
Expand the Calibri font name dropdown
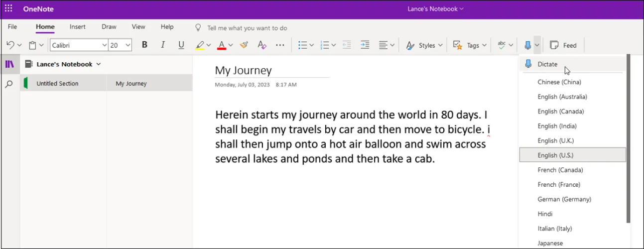(104, 45)
